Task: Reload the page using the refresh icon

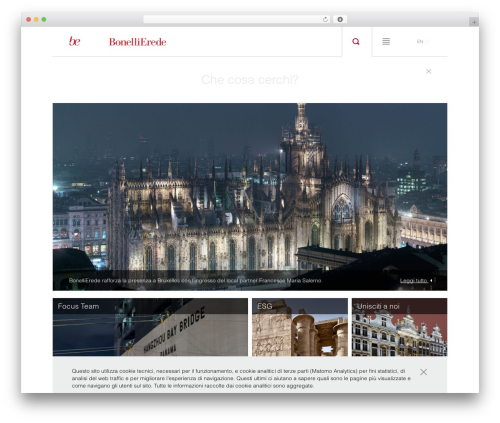Action: (325, 19)
